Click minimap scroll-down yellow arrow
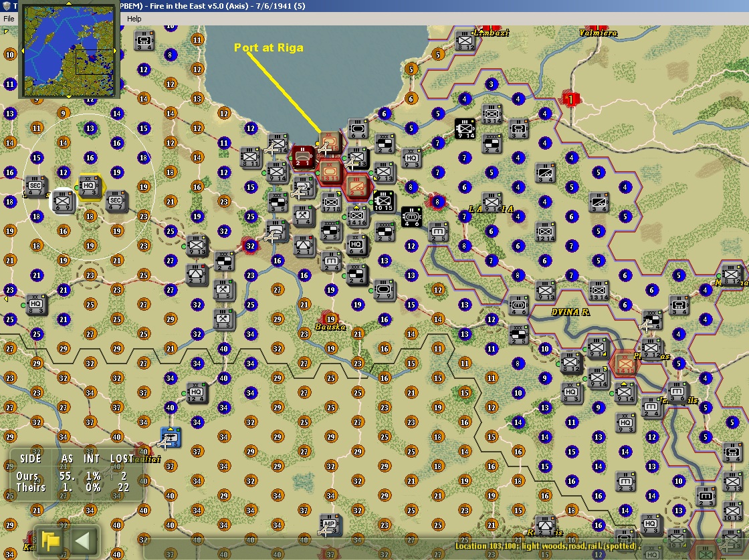This screenshot has width=749, height=560. point(69,96)
